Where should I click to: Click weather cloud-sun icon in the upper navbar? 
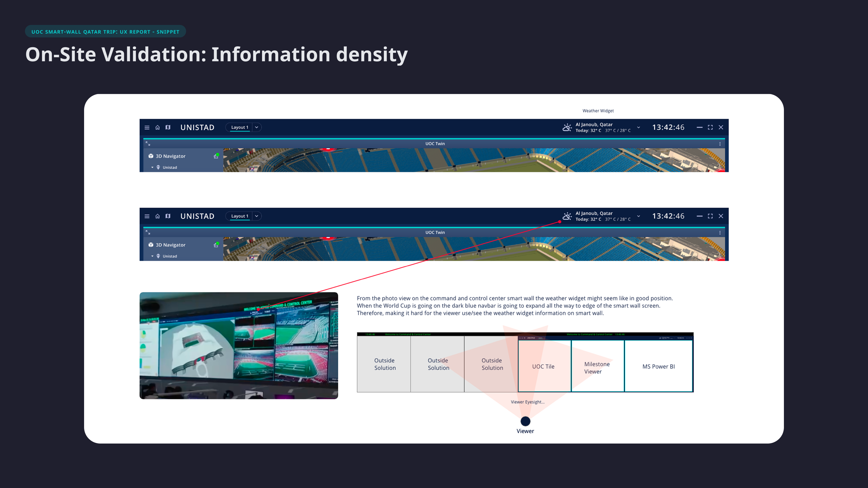[x=567, y=127]
